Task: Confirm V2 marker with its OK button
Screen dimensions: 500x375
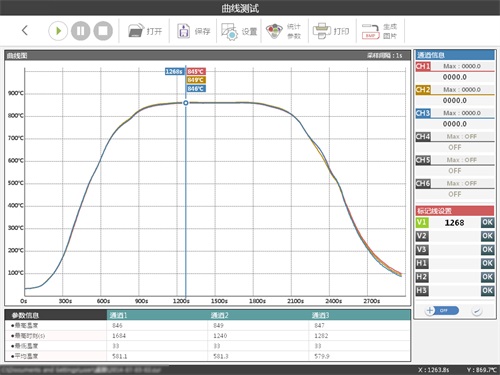Action: [x=487, y=236]
